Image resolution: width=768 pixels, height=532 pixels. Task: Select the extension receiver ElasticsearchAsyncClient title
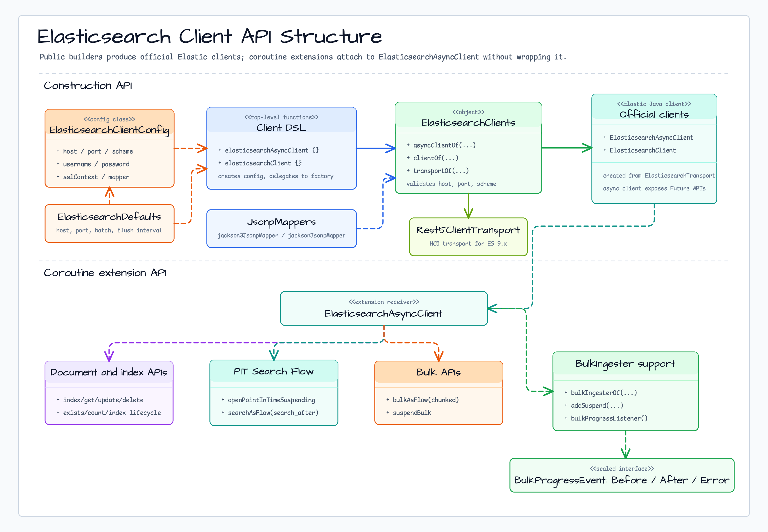[x=384, y=313]
